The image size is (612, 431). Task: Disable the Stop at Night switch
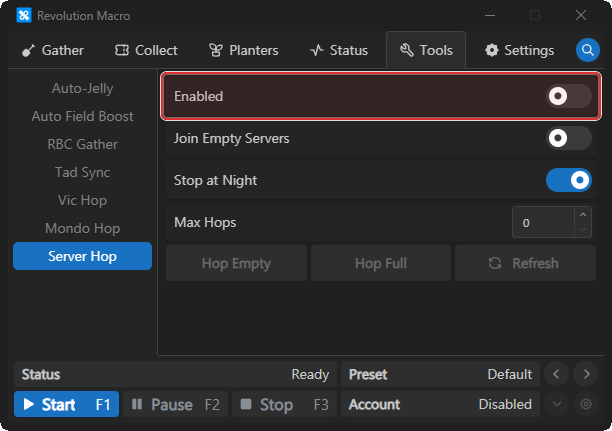(569, 180)
